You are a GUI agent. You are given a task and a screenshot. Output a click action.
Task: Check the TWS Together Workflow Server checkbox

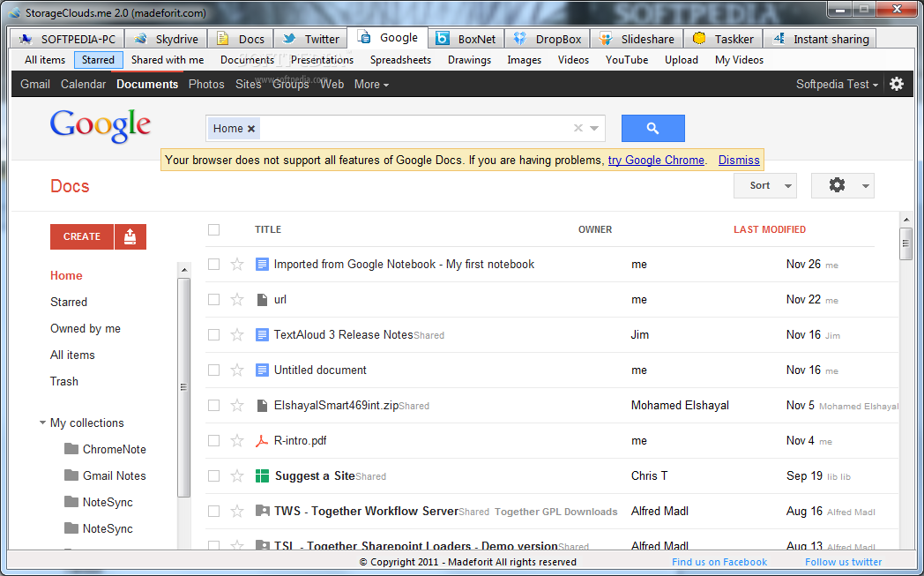coord(214,511)
